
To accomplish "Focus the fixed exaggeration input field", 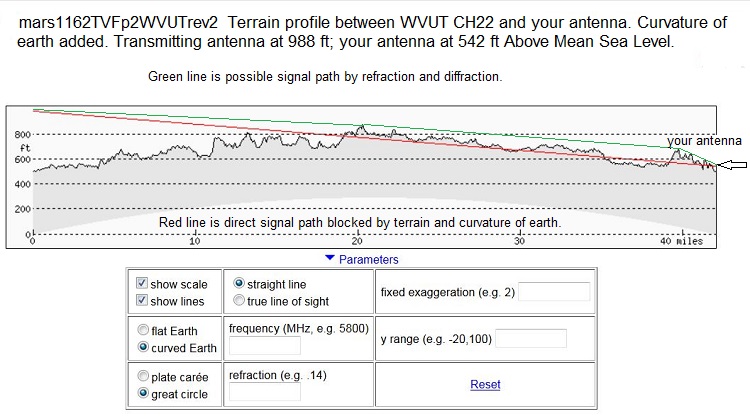I will pyautogui.click(x=554, y=292).
